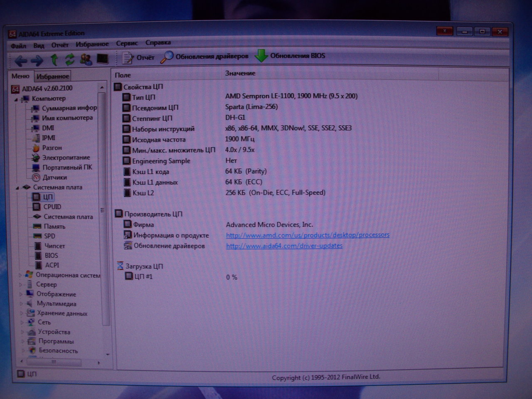Select ACPI tree item
Screen dimensions: 532x399
(47, 265)
